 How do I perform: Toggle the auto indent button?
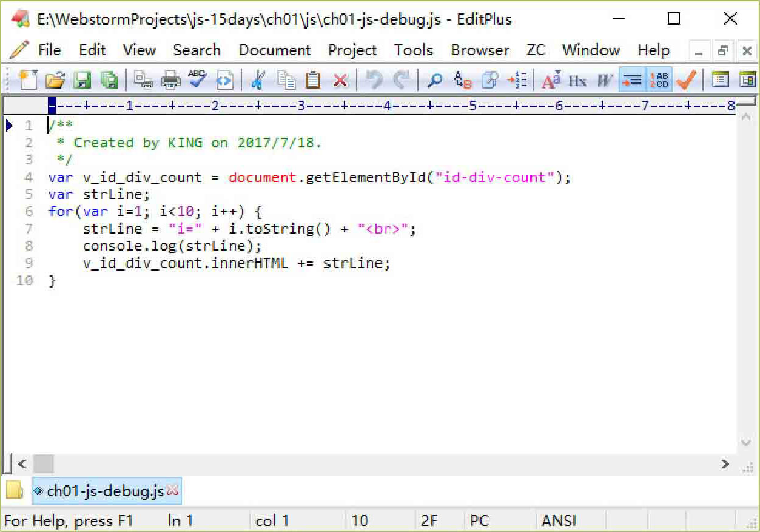click(x=632, y=80)
